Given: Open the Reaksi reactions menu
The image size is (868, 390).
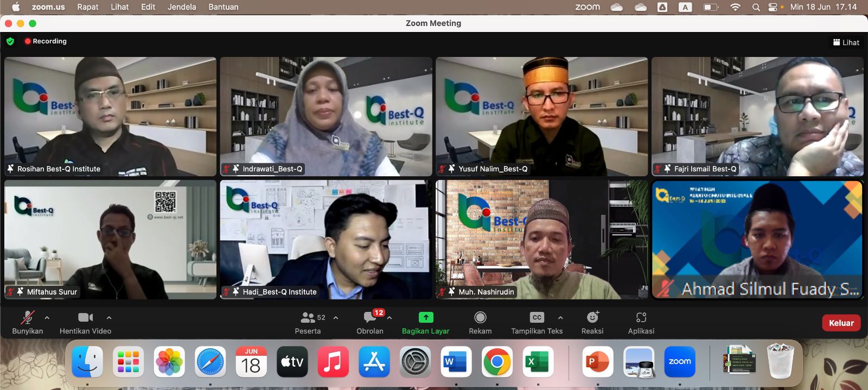Looking at the screenshot, I should [x=592, y=318].
